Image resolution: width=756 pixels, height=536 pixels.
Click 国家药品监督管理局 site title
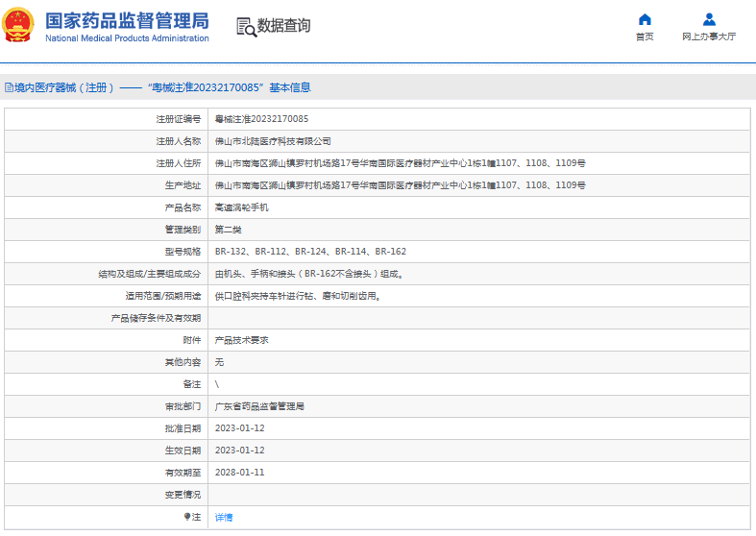pyautogui.click(x=127, y=20)
